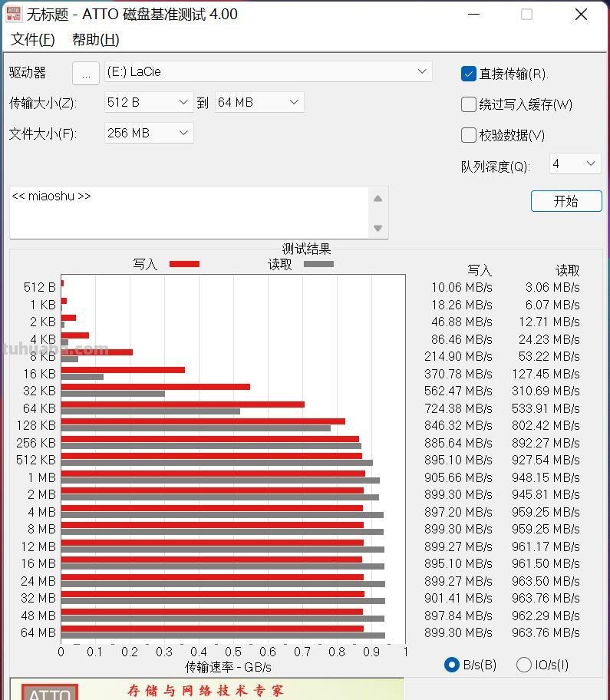Open the 文件(F) menu
Screen dimensions: 610x700
[32, 40]
